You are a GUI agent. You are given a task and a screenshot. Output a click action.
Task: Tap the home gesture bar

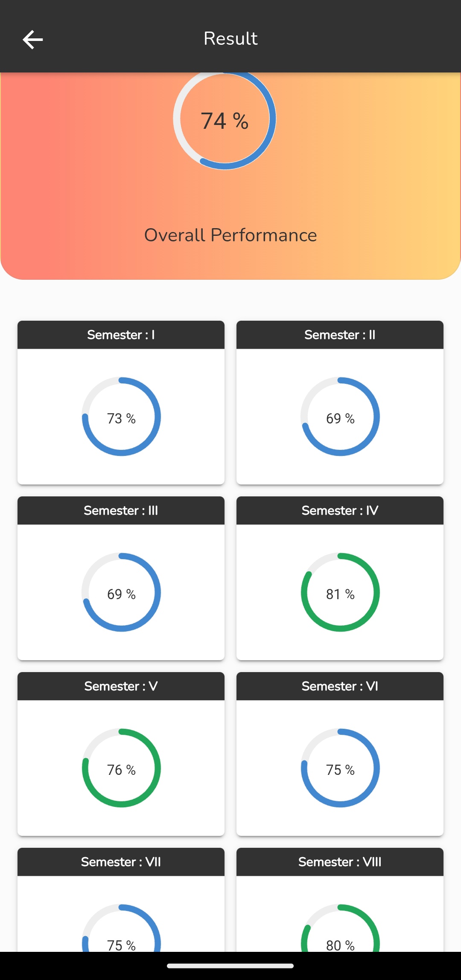pos(230,966)
